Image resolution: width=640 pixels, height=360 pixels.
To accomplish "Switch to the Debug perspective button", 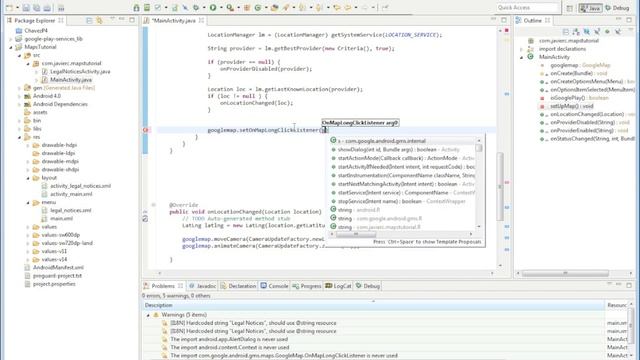I will 617,8.
